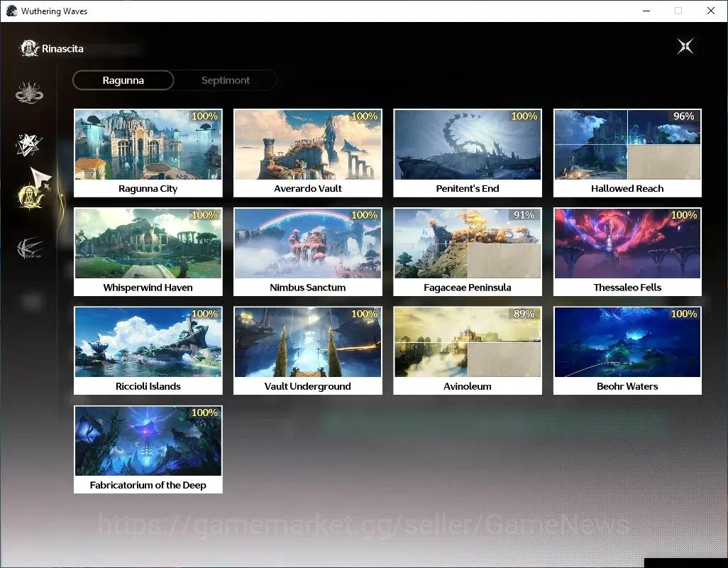The image size is (728, 568).
Task: Switch to the Septimont tab
Action: coord(225,80)
